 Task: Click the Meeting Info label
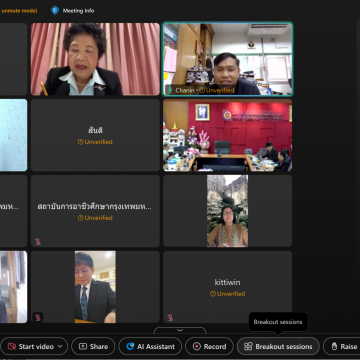coord(78,11)
